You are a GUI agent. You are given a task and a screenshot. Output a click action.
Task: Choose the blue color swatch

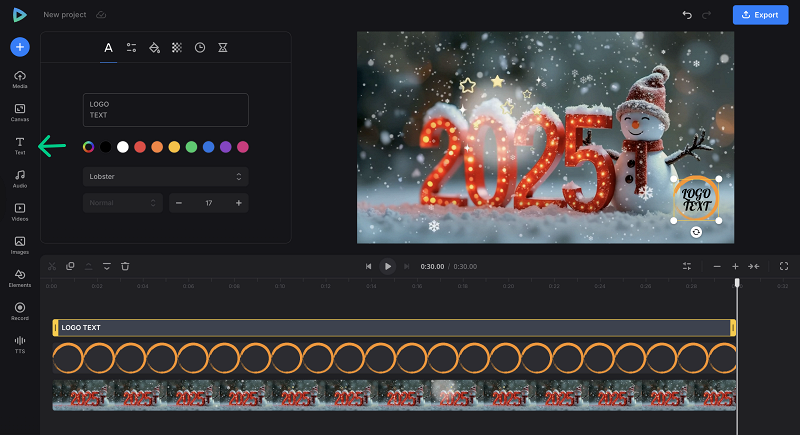click(x=209, y=147)
